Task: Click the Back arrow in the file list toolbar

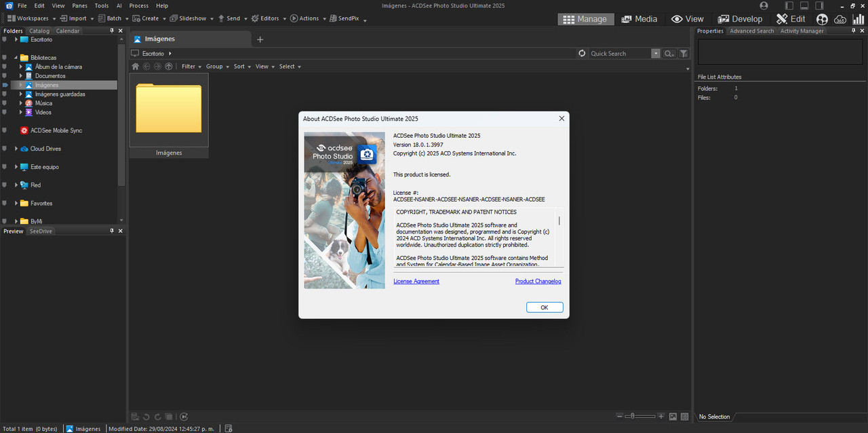Action: point(146,67)
